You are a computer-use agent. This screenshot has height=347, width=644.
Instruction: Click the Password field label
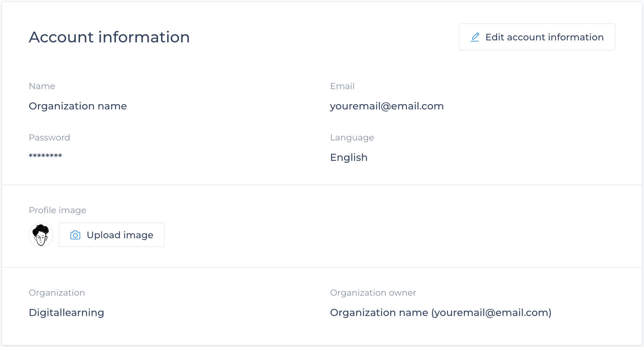[x=50, y=137]
